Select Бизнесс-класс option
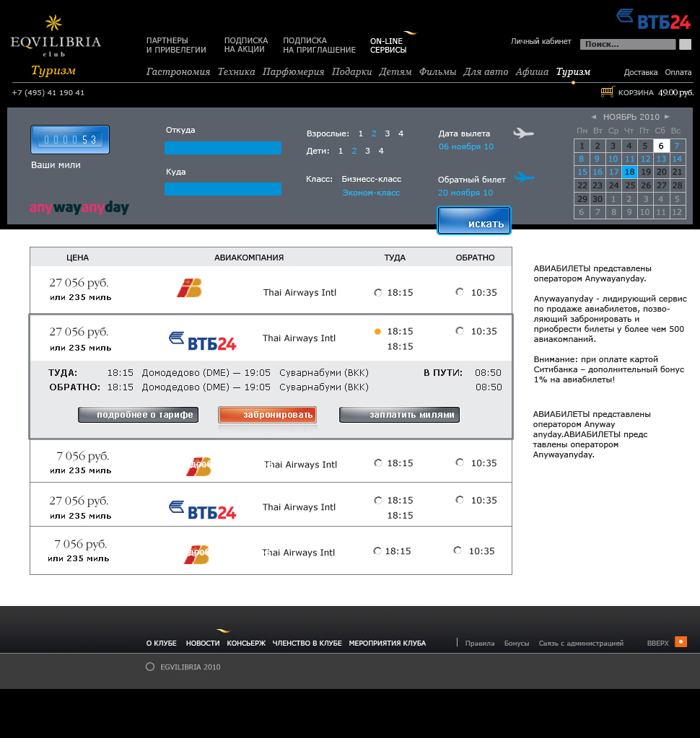The width and height of the screenshot is (700, 738). (x=372, y=180)
